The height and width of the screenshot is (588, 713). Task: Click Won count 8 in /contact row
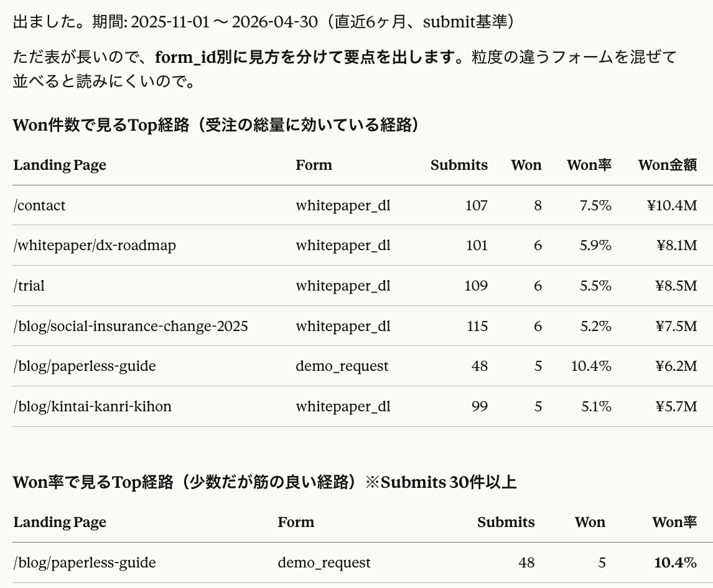coord(538,205)
